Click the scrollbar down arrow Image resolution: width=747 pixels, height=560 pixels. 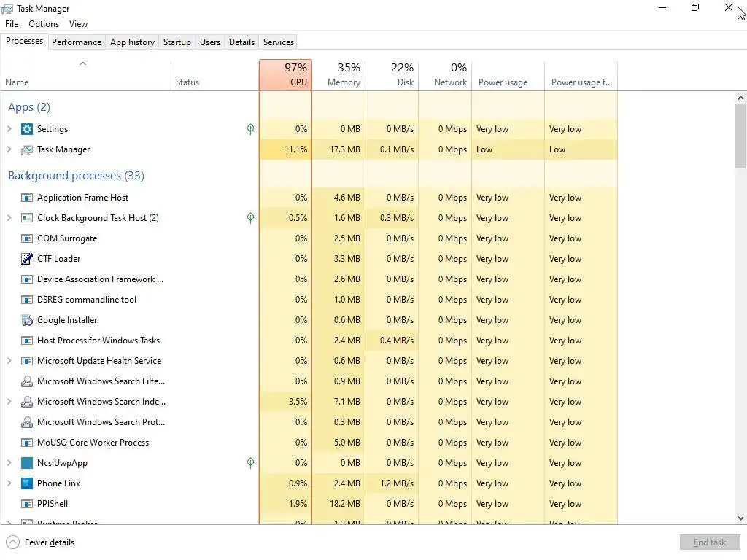pyautogui.click(x=740, y=518)
